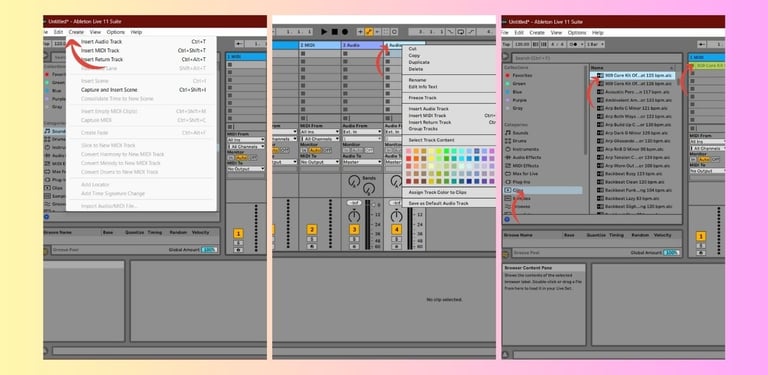Click Save as Default Audio Track
Viewport: 768px width, 375px height.
[438, 203]
